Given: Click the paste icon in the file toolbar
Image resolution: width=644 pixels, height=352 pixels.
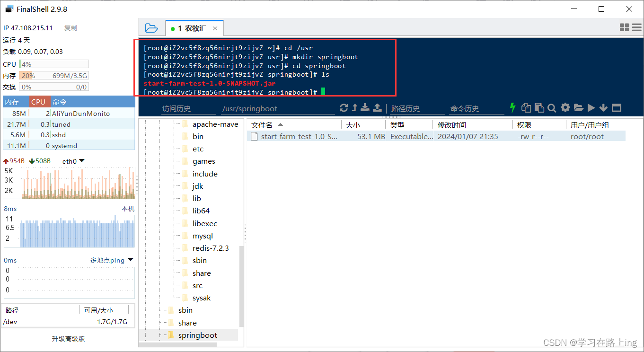Looking at the screenshot, I should coord(539,108).
